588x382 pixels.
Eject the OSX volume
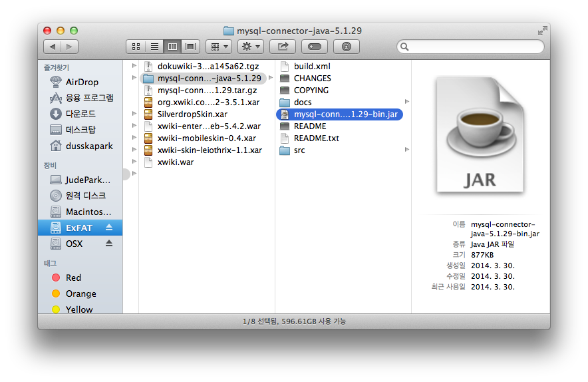pos(108,243)
